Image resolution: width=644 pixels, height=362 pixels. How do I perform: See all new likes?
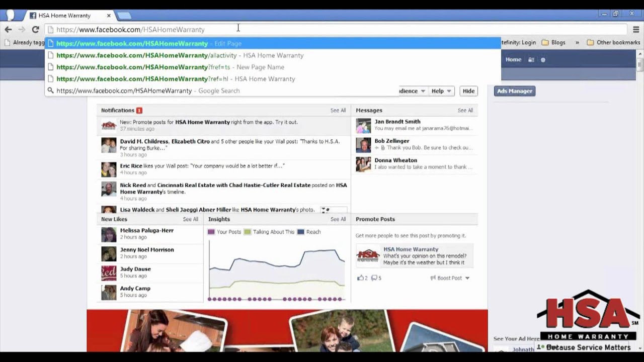(191, 219)
